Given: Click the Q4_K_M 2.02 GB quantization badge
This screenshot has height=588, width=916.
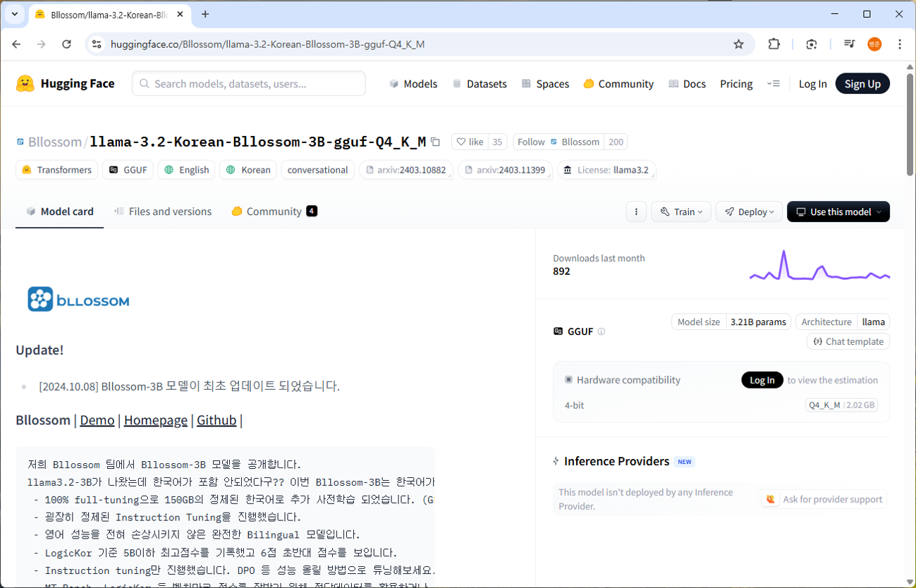Looking at the screenshot, I should click(x=841, y=405).
